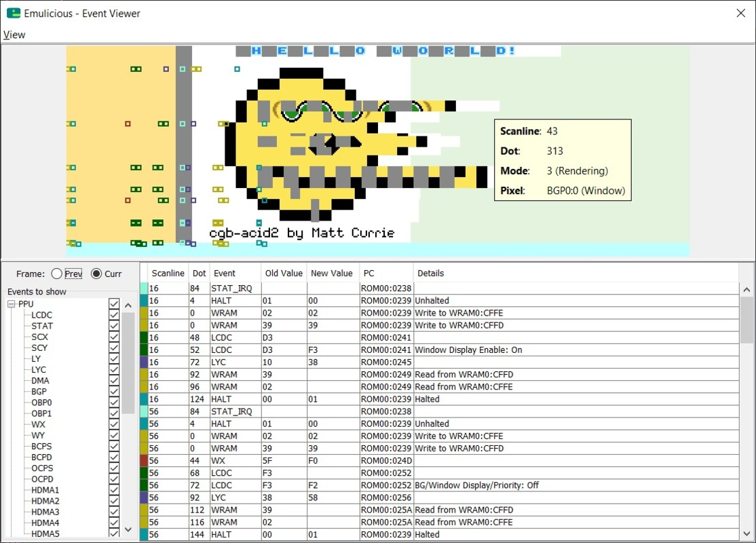The image size is (756, 543).
Task: Select the Prev frame radio button
Action: click(56, 274)
